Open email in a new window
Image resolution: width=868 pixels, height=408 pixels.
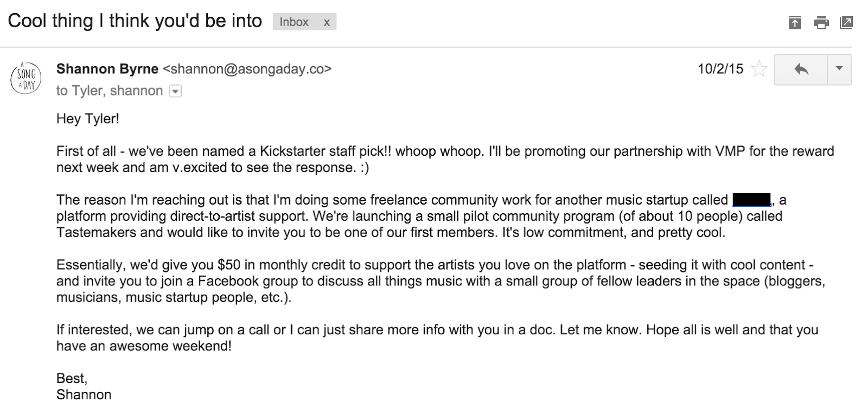click(846, 23)
